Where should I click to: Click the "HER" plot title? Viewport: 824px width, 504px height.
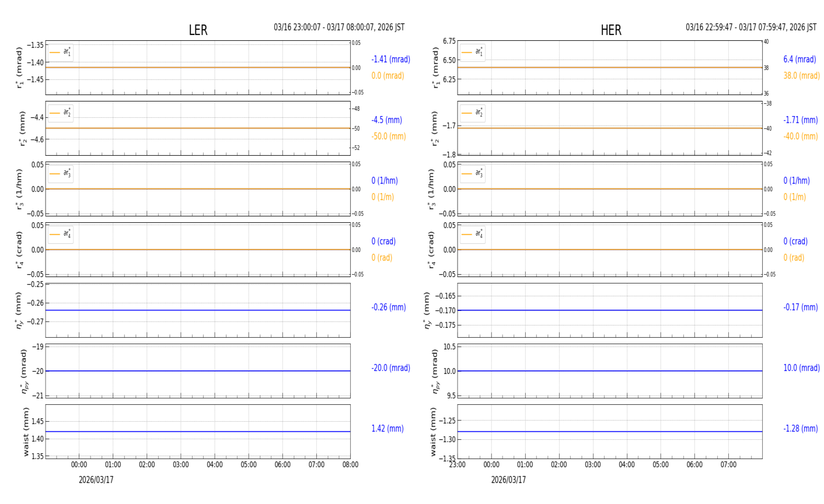pyautogui.click(x=611, y=30)
